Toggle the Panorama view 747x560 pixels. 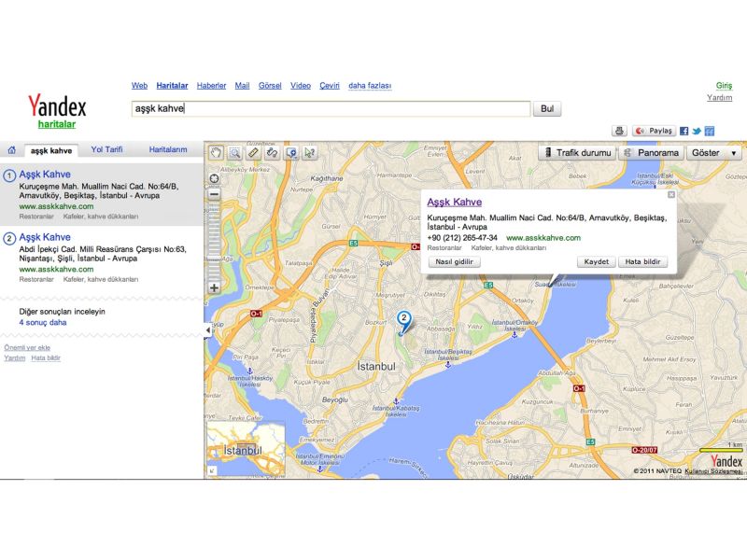(x=651, y=153)
